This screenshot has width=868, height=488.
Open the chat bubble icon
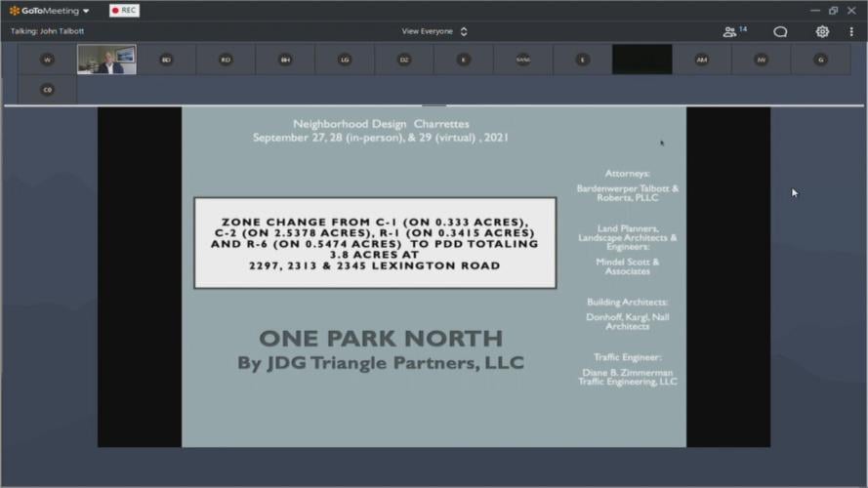click(x=780, y=31)
